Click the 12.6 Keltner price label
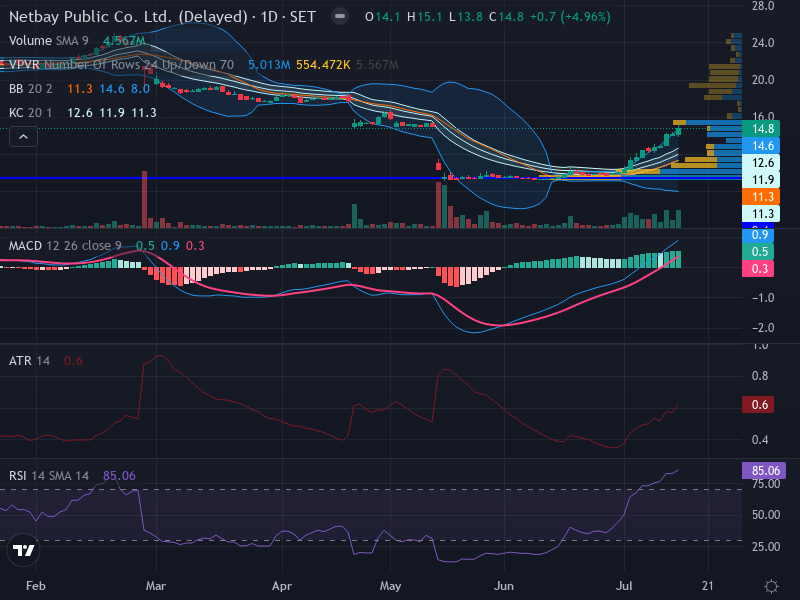The width and height of the screenshot is (800, 600). (x=763, y=163)
